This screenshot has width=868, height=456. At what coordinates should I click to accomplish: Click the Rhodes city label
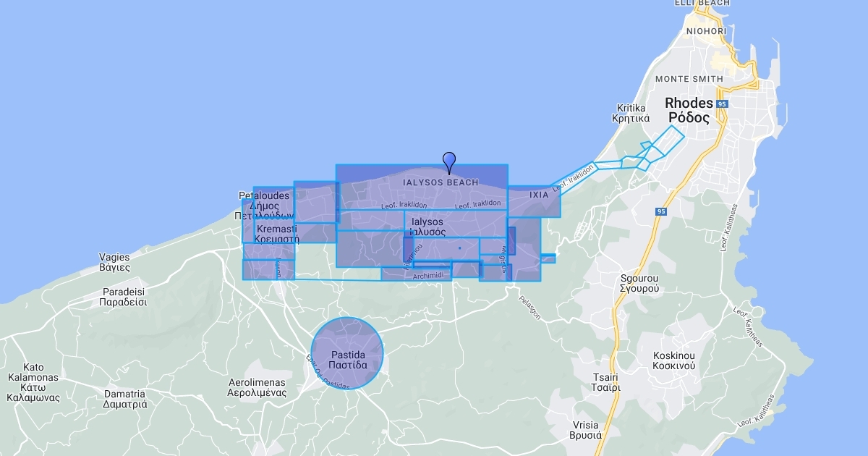click(689, 110)
